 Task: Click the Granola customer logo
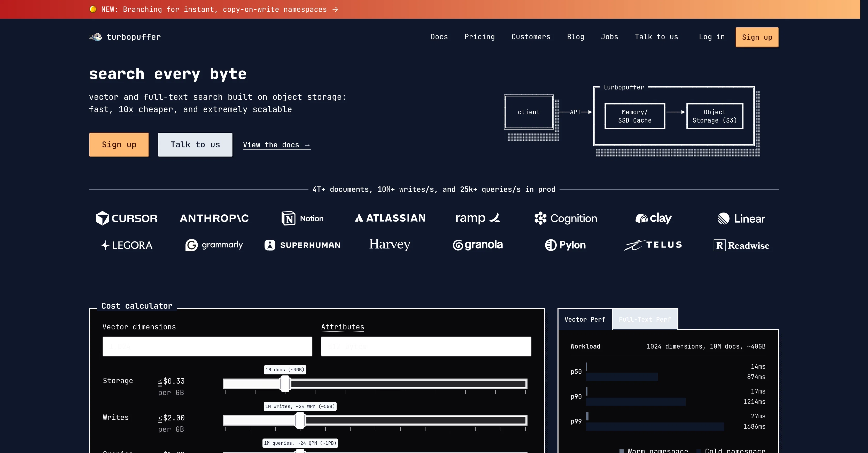click(477, 245)
